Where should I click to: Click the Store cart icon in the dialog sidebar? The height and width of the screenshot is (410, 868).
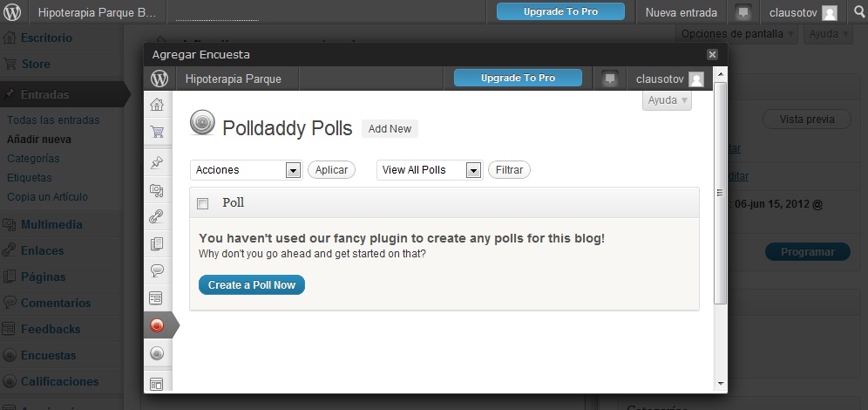tap(157, 133)
